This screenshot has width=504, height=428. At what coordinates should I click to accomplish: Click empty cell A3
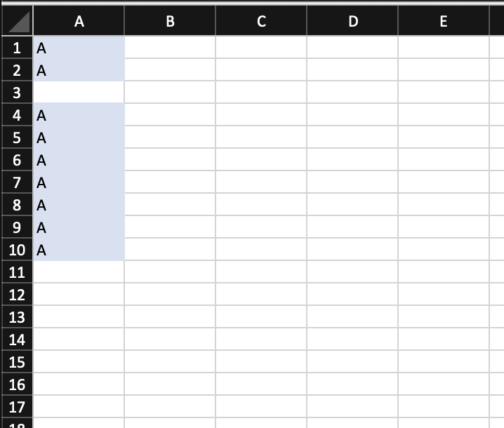click(79, 93)
